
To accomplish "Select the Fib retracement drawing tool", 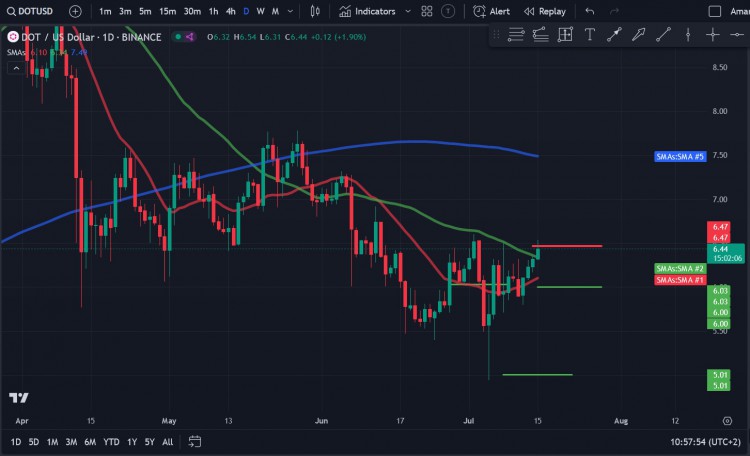I will pyautogui.click(x=516, y=34).
